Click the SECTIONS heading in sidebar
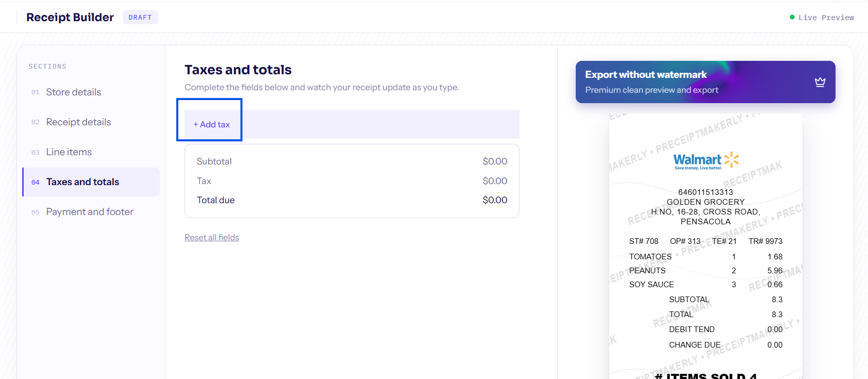This screenshot has width=868, height=379. tap(47, 67)
